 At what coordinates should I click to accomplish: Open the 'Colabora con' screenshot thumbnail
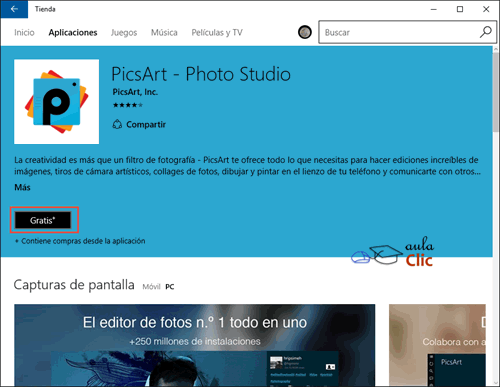(x=437, y=345)
